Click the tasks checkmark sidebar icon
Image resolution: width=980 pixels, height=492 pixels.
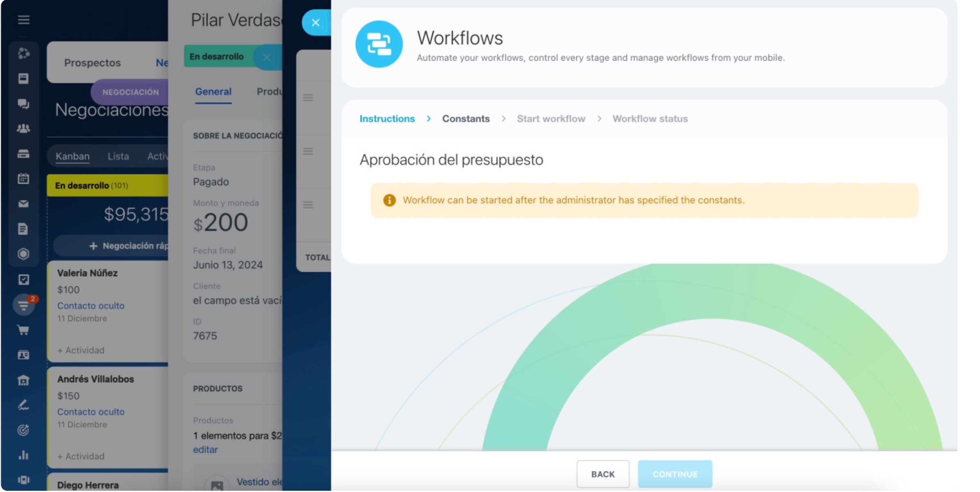(x=23, y=280)
